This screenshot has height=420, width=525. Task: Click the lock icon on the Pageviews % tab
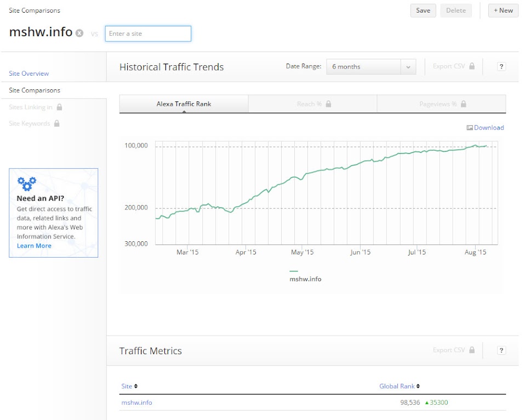click(x=464, y=104)
